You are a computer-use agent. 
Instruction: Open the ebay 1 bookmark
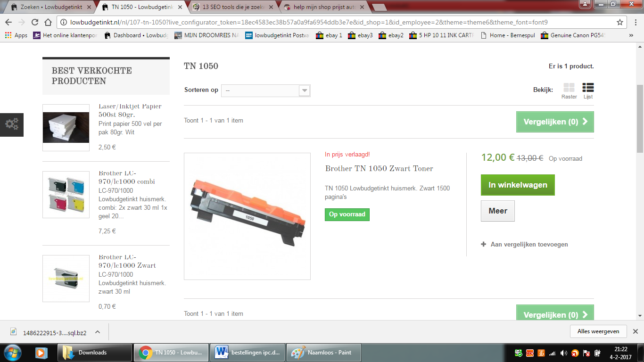tap(329, 35)
